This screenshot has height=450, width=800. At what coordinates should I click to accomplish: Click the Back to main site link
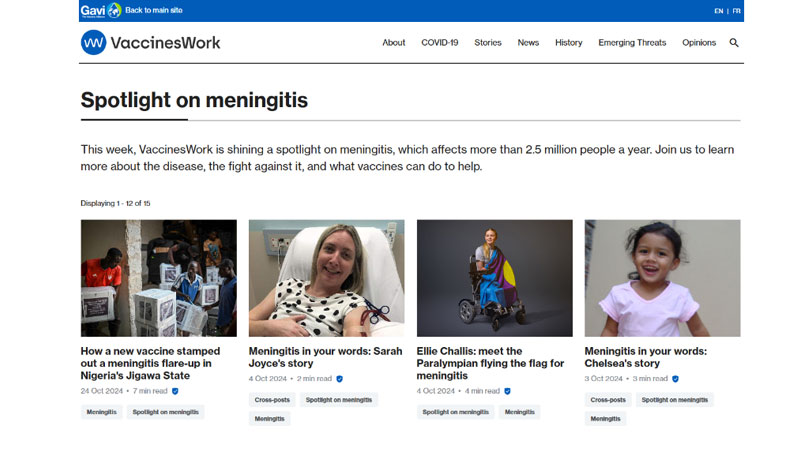tap(154, 10)
